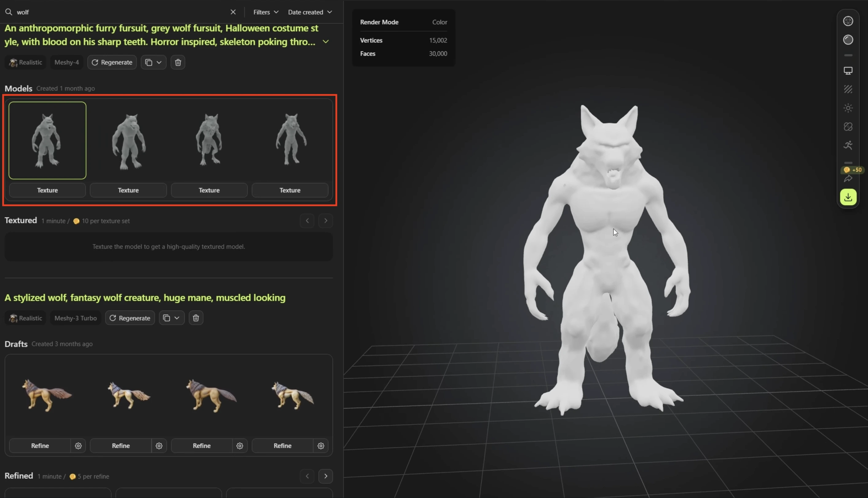
Task: Open the mesh repair bandage tool
Action: 848,127
